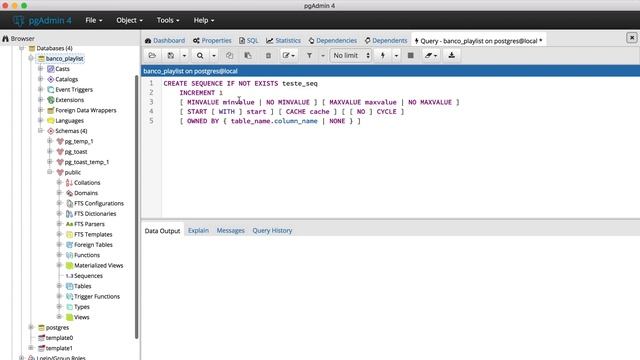The width and height of the screenshot is (640, 360).
Task: Click the Stop query square icon
Action: coord(411,56)
